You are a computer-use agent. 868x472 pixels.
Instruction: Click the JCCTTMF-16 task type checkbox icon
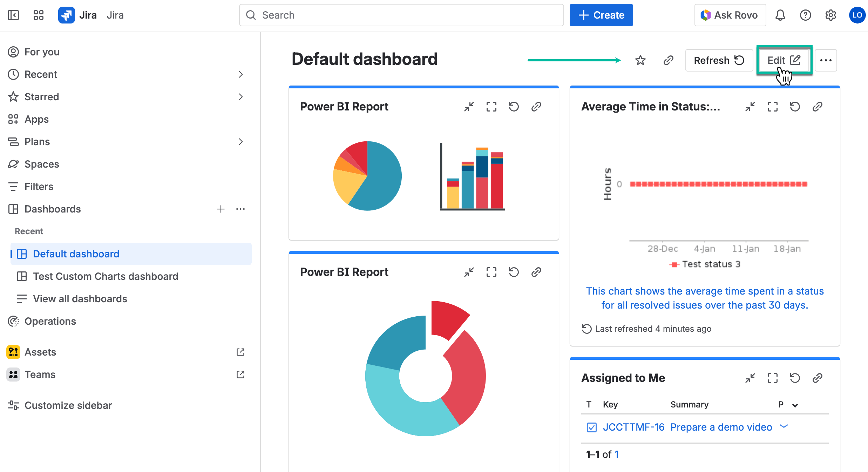tap(591, 427)
